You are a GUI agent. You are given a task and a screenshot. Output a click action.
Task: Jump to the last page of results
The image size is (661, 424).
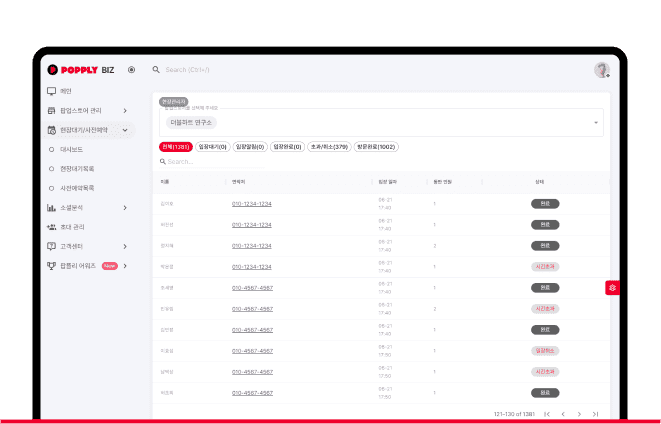595,414
